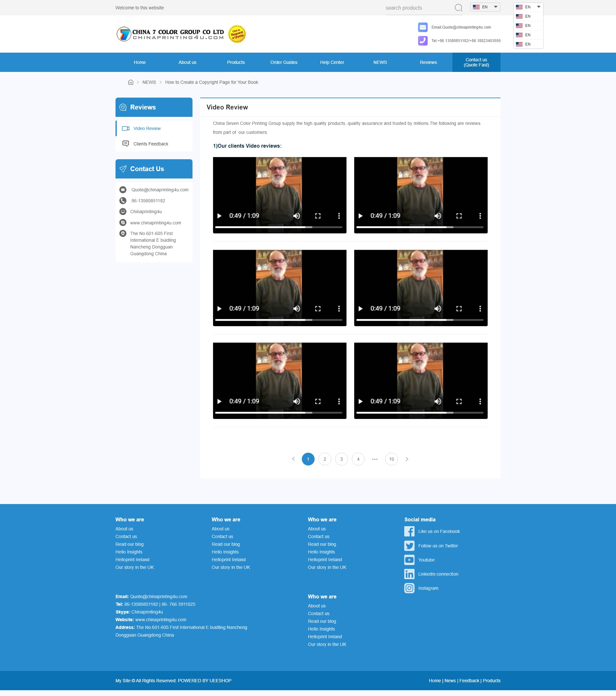Screen dimensions: 616x696
Task: Click the Feedback link in footer bar
Action: point(469,680)
